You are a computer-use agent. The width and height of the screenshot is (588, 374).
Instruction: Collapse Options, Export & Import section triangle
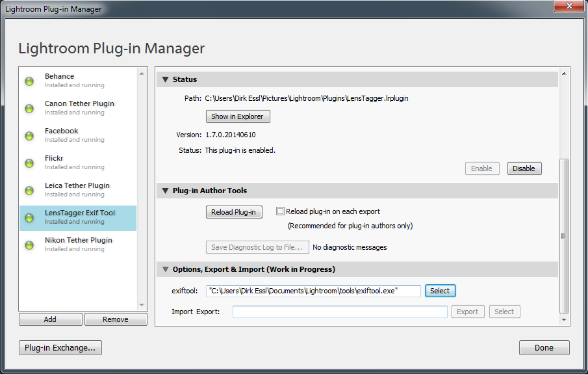165,269
